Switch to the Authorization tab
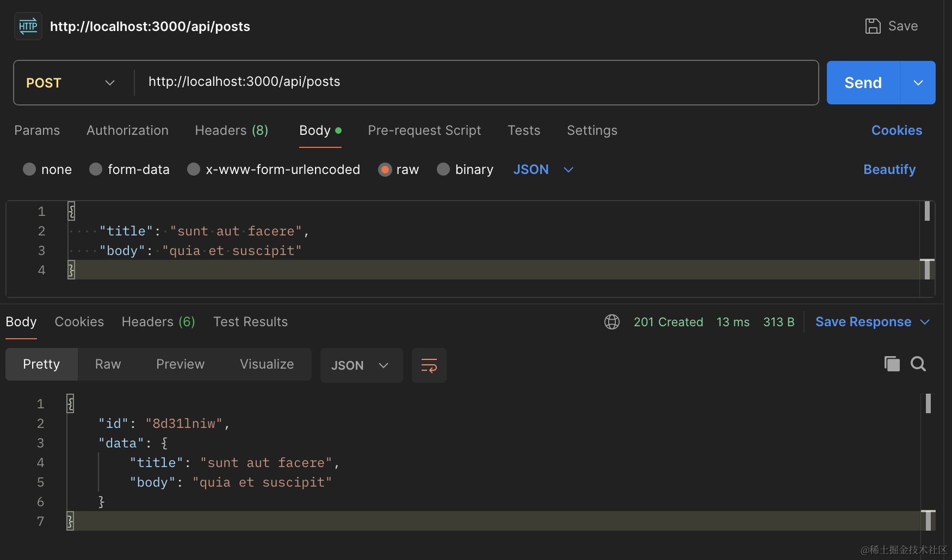Viewport: 952px width, 560px height. tap(127, 130)
